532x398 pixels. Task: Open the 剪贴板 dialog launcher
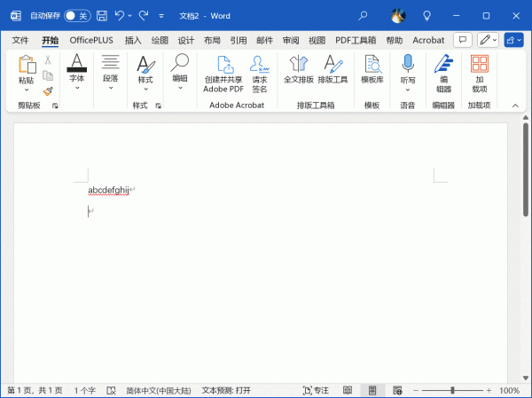click(55, 105)
